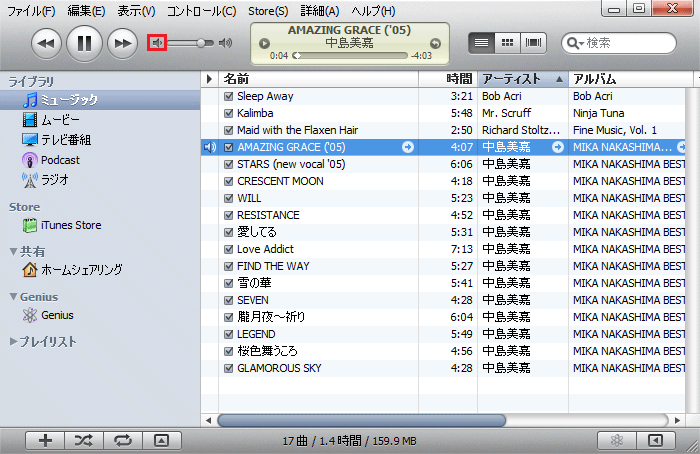Add a new playlist with plus button
Viewport: 700px width, 454px height.
[45, 440]
